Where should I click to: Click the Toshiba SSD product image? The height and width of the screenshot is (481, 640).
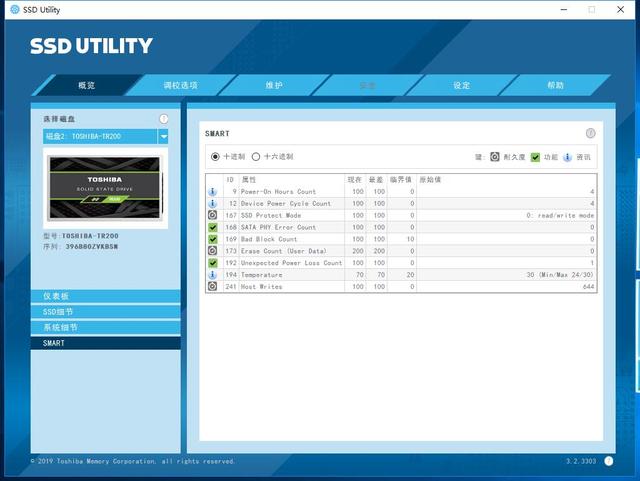pos(105,188)
